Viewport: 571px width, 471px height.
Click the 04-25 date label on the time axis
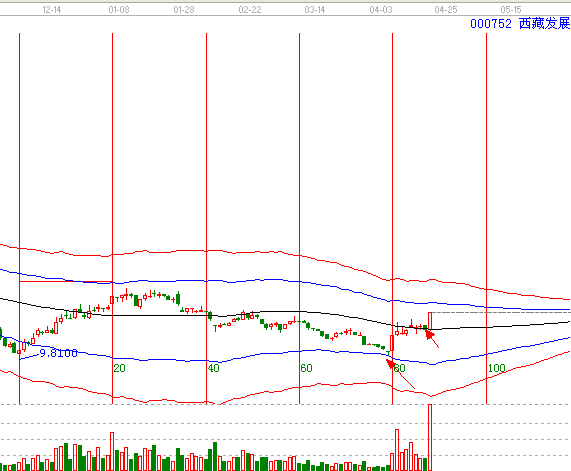pyautogui.click(x=446, y=10)
